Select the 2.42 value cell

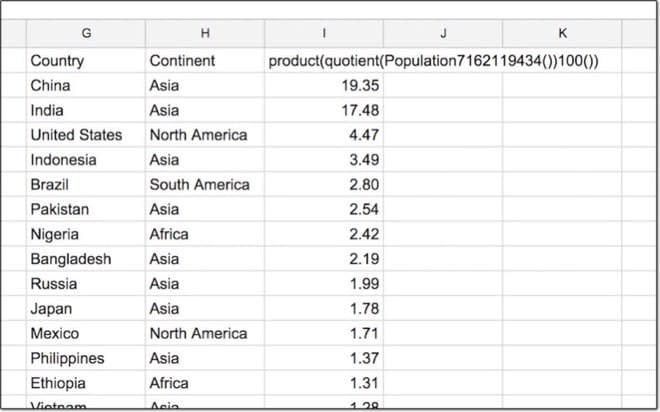[324, 234]
